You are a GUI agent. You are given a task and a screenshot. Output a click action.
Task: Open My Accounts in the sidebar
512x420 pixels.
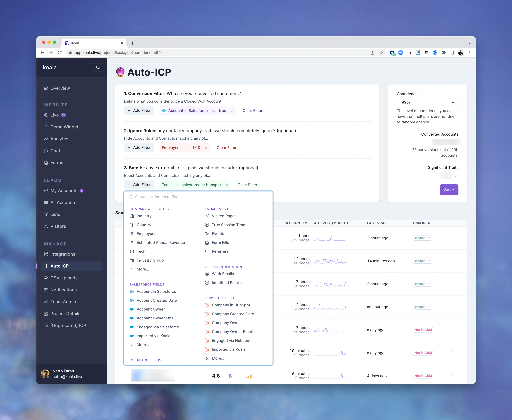click(64, 191)
